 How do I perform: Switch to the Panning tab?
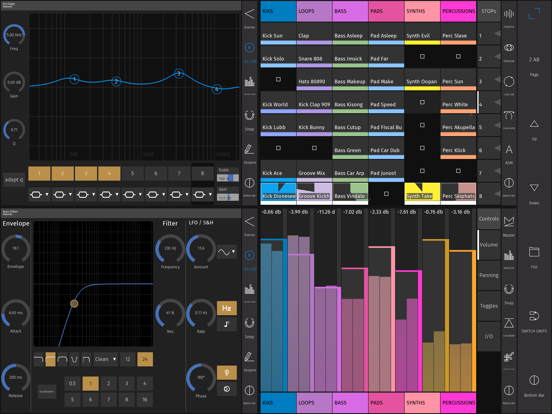[x=489, y=275]
